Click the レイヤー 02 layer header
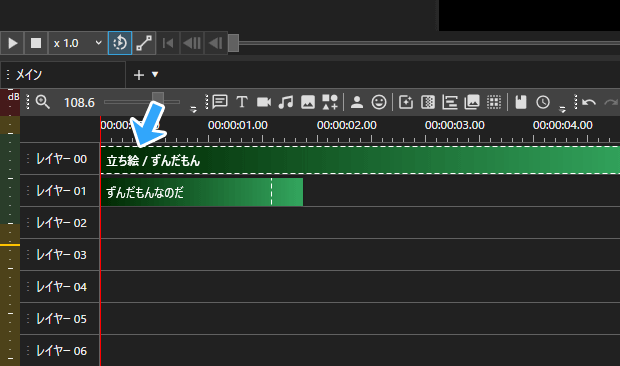This screenshot has width=620, height=366. tap(60, 223)
